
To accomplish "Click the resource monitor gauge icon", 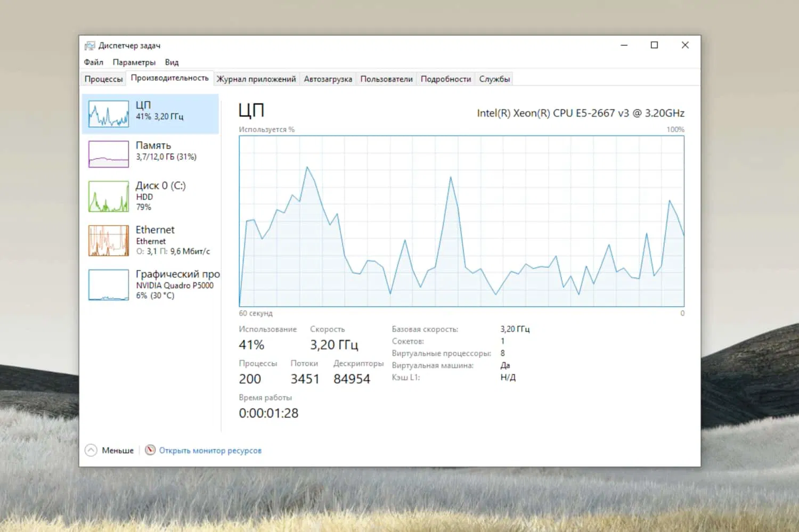I will coord(150,451).
